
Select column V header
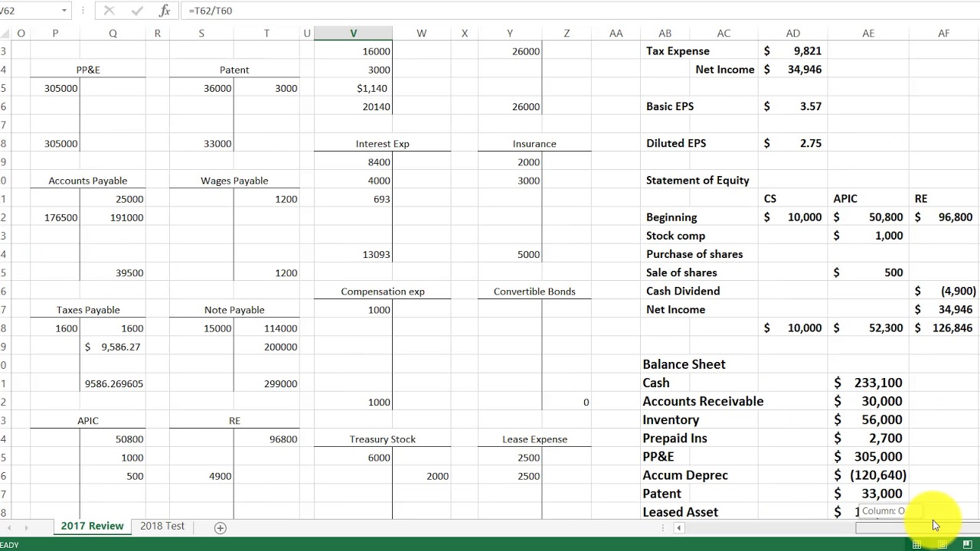353,34
